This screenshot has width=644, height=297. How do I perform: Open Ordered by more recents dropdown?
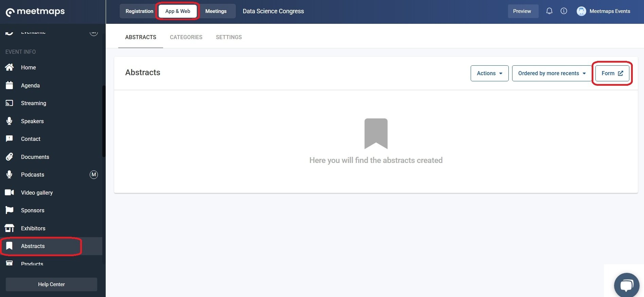pyautogui.click(x=552, y=73)
